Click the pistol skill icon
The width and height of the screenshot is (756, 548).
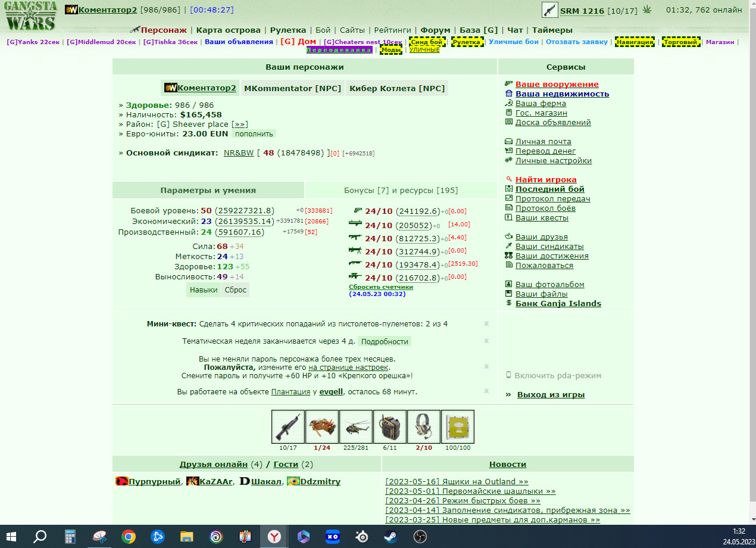tap(358, 211)
